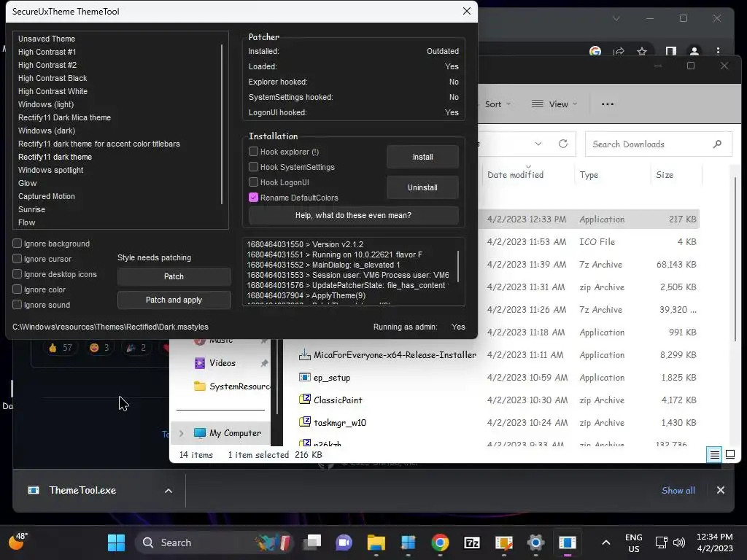This screenshot has width=747, height=560.
Task: Enable the Hook LogonUI checkbox
Action: tap(253, 182)
